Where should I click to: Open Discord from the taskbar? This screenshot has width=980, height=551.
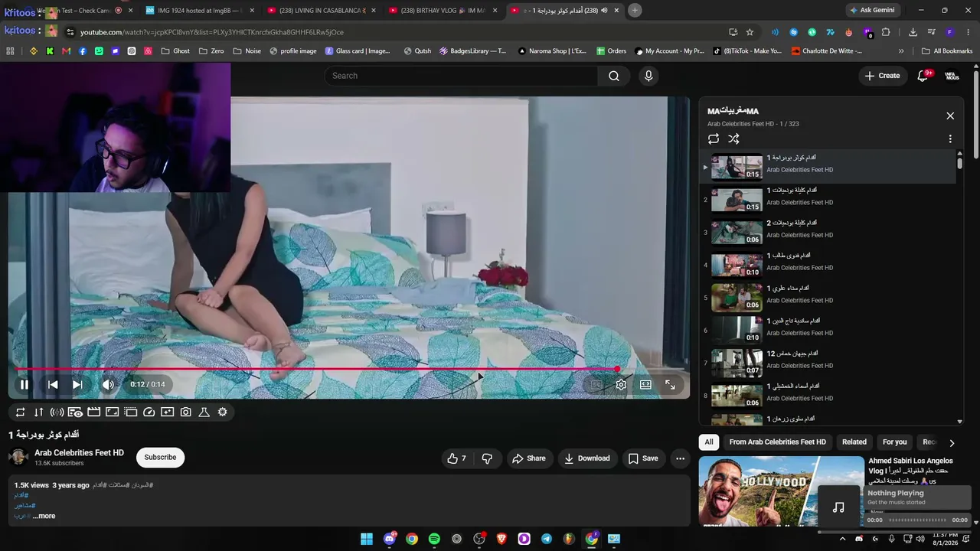tap(390, 539)
